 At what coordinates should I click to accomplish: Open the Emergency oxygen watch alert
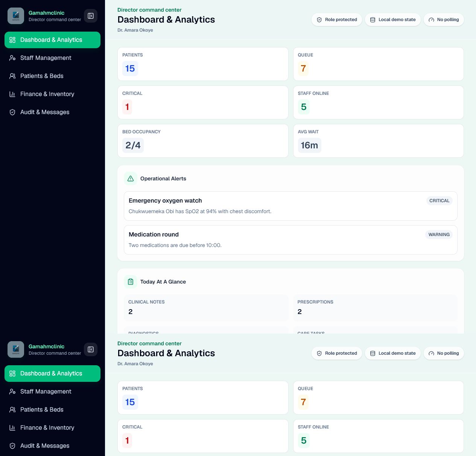coord(290,206)
